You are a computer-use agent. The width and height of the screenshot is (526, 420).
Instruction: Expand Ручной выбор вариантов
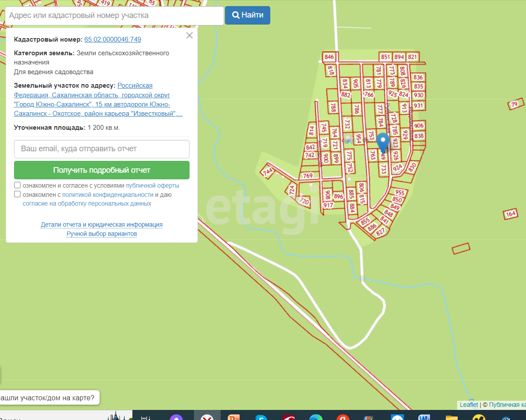click(102, 234)
